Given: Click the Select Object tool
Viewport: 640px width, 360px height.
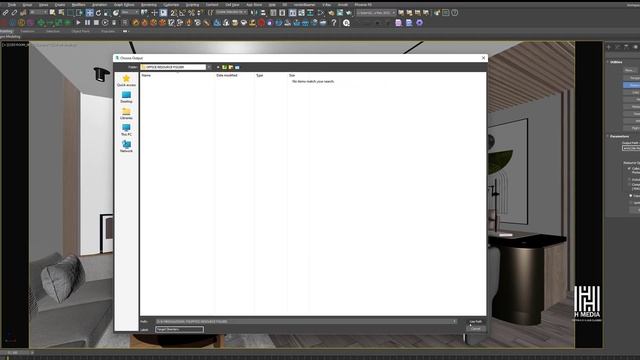Looking at the screenshot, I should point(52,13).
